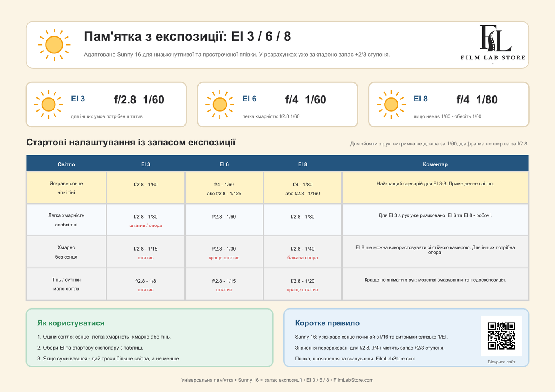Click the FilmLabStore.com footer text
The width and height of the screenshot is (555, 392).
point(353,380)
